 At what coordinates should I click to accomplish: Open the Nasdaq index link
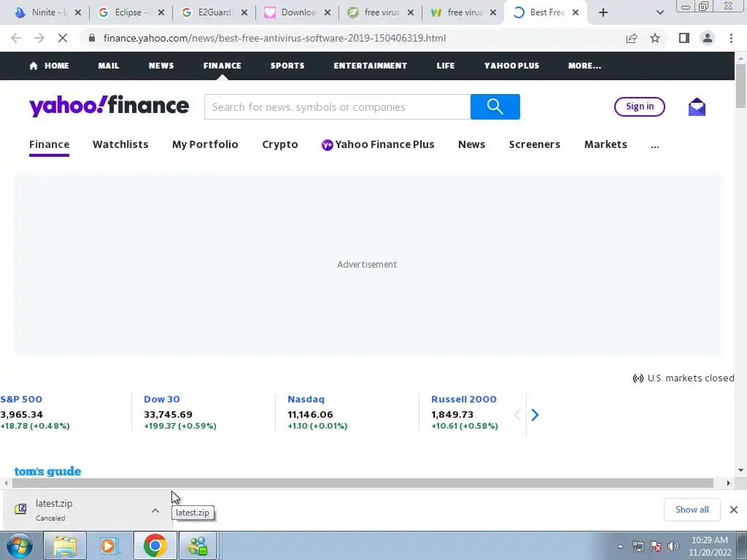pyautogui.click(x=306, y=399)
